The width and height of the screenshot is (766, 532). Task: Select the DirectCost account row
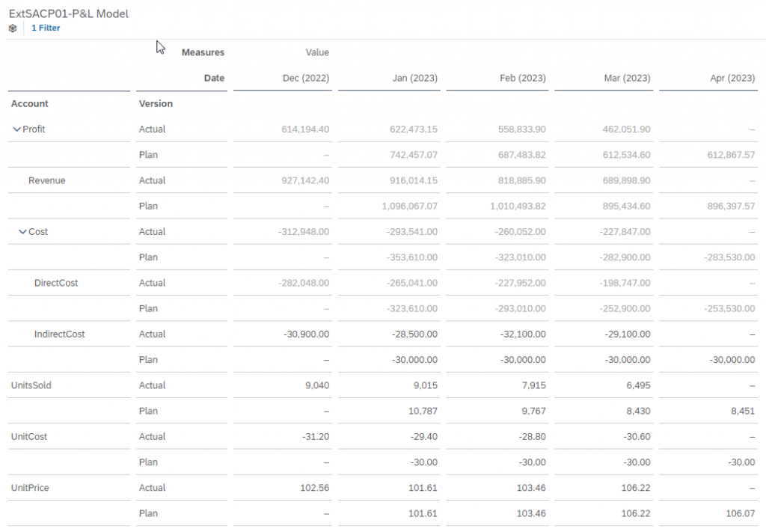56,283
